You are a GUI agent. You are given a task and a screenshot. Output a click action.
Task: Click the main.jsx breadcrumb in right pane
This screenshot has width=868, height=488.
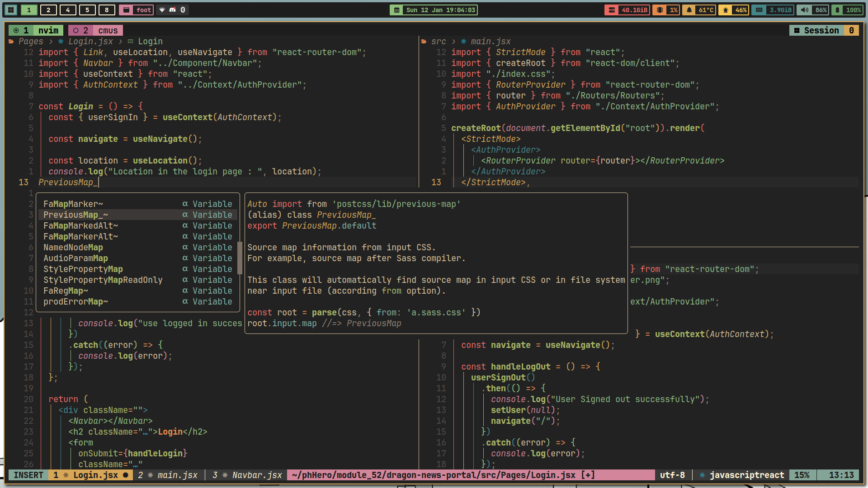tap(491, 42)
